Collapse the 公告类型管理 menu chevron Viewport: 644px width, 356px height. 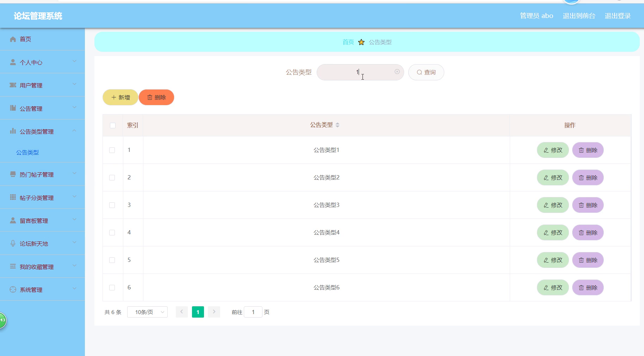coord(74,130)
